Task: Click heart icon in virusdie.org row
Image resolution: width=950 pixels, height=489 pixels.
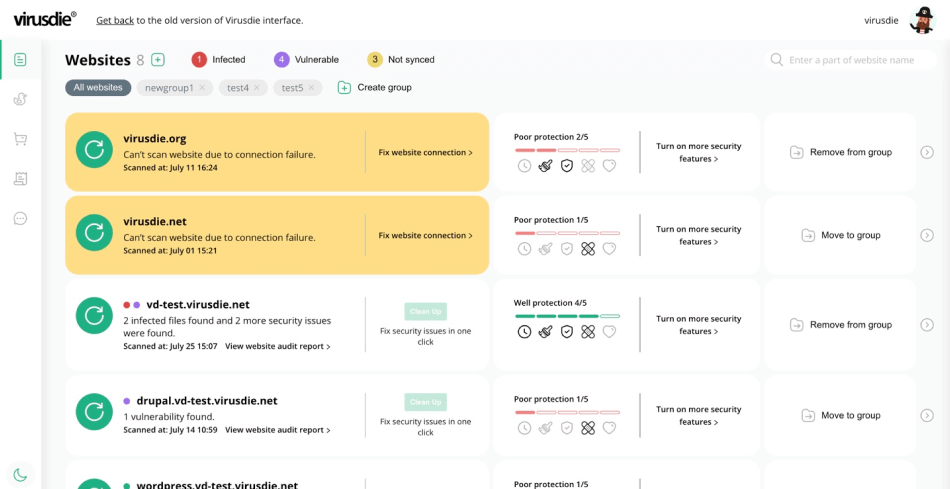Action: (609, 166)
